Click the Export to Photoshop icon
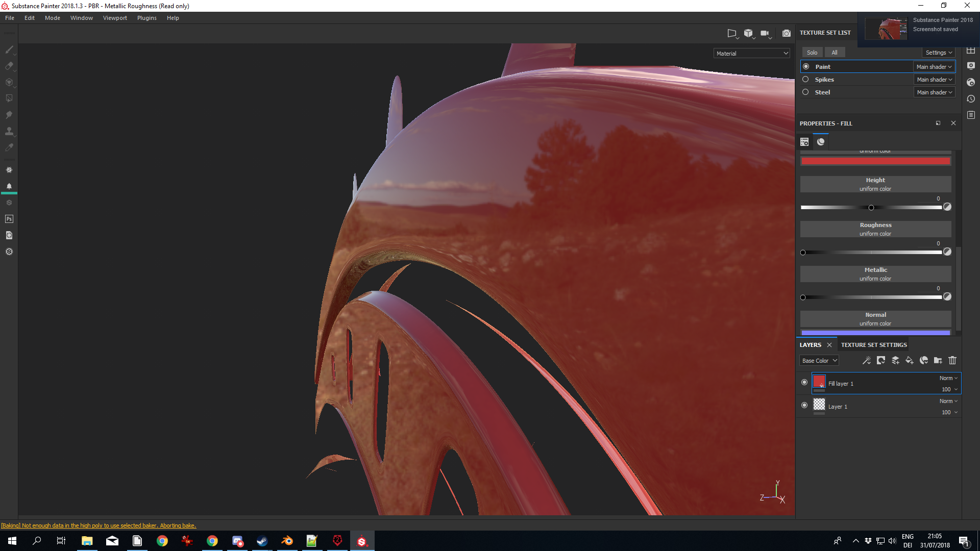The image size is (980, 551). tap(9, 219)
